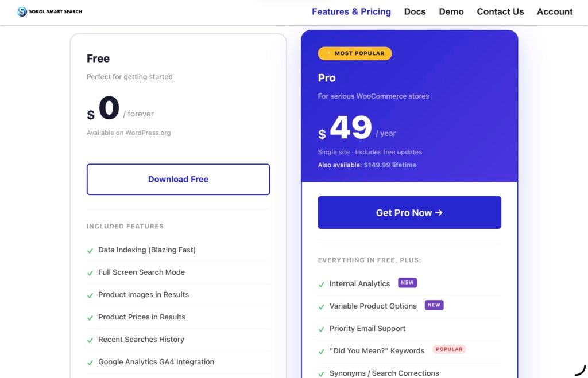Click the Perfect for getting started text
This screenshot has width=588, height=378.
[130, 77]
